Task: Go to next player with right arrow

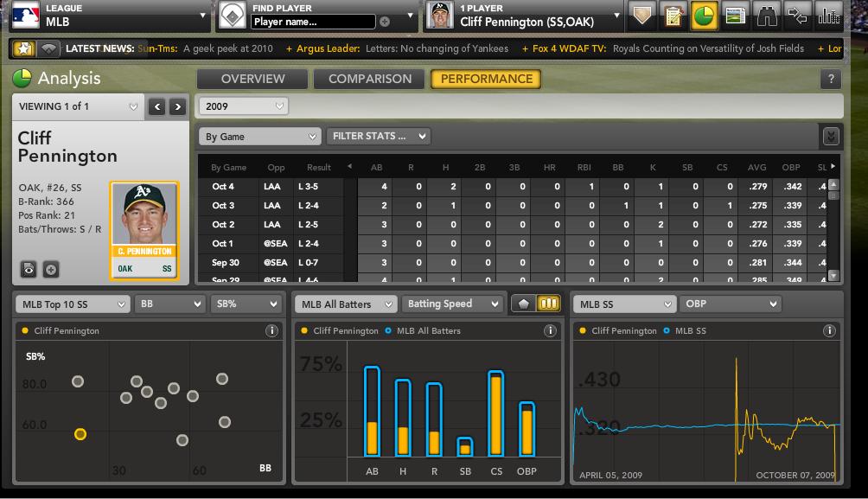Action: 177,106
